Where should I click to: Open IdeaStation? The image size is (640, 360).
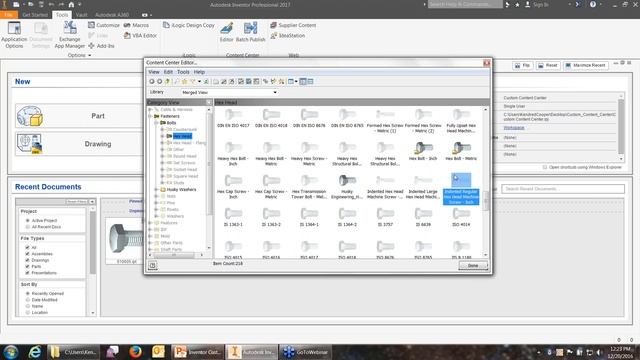pyautogui.click(x=288, y=36)
